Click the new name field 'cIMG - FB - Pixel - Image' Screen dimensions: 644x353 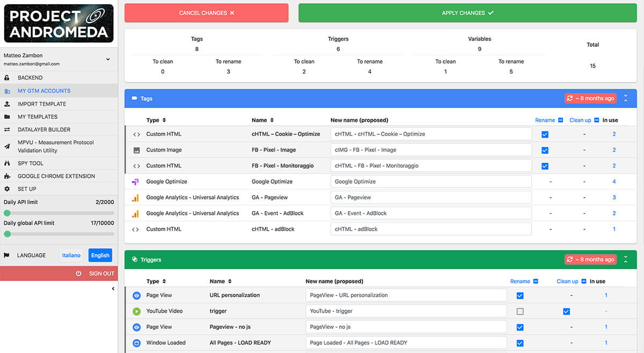coord(431,150)
